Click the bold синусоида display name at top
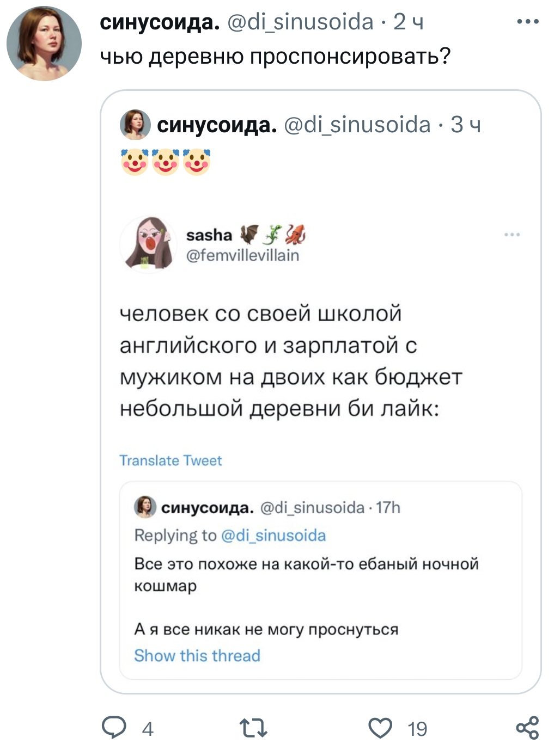554x756 pixels. click(x=160, y=22)
